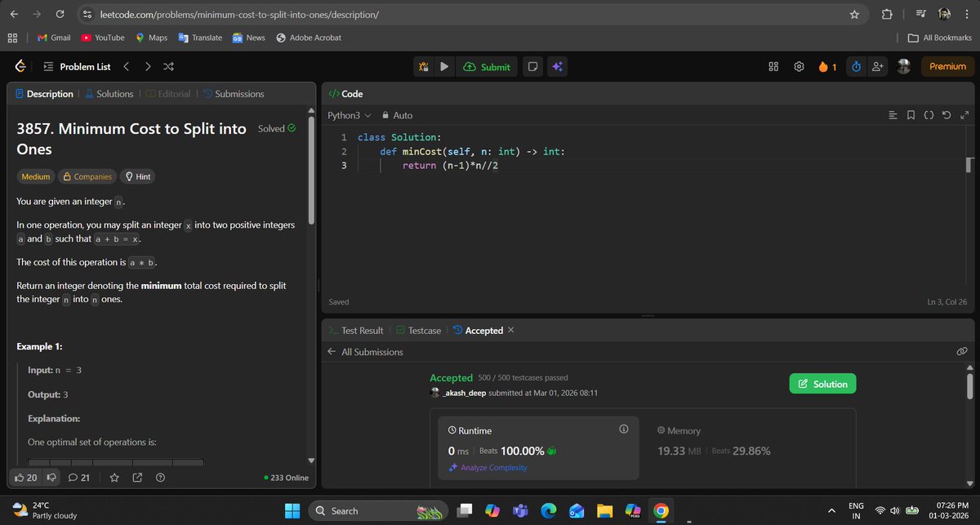Share the problem via external link icon
The height and width of the screenshot is (525, 980).
(137, 478)
